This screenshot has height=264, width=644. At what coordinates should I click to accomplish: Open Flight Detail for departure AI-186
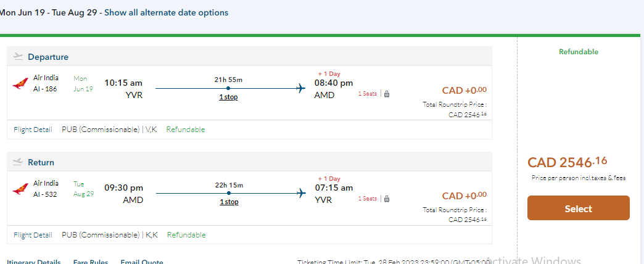33,130
